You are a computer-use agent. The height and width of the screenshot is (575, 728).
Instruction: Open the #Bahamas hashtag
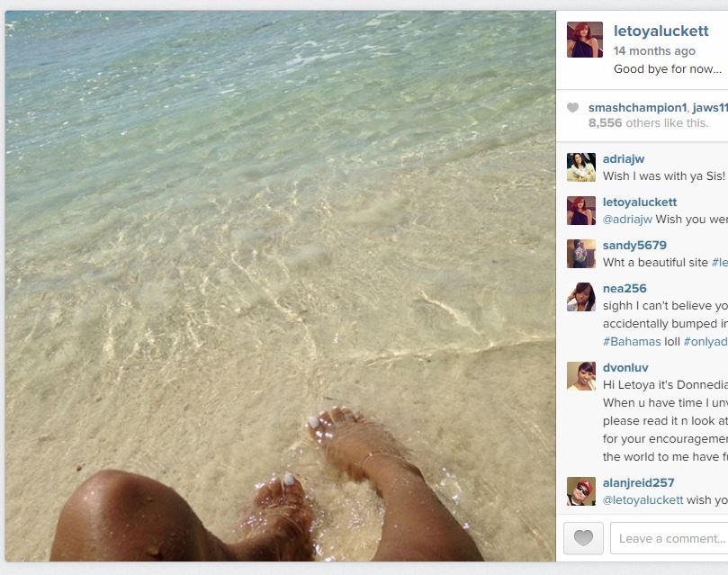pyautogui.click(x=632, y=342)
